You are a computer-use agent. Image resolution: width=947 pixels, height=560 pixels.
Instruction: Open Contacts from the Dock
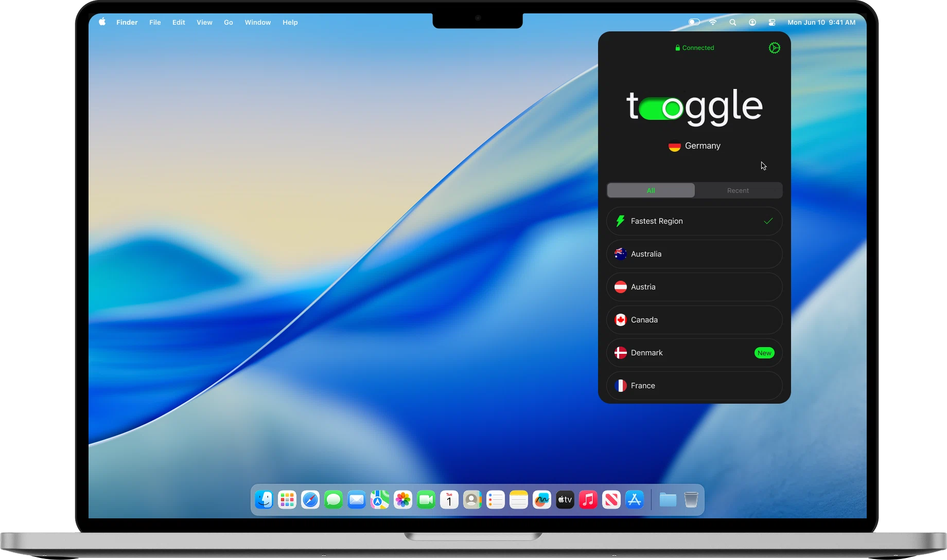point(472,499)
